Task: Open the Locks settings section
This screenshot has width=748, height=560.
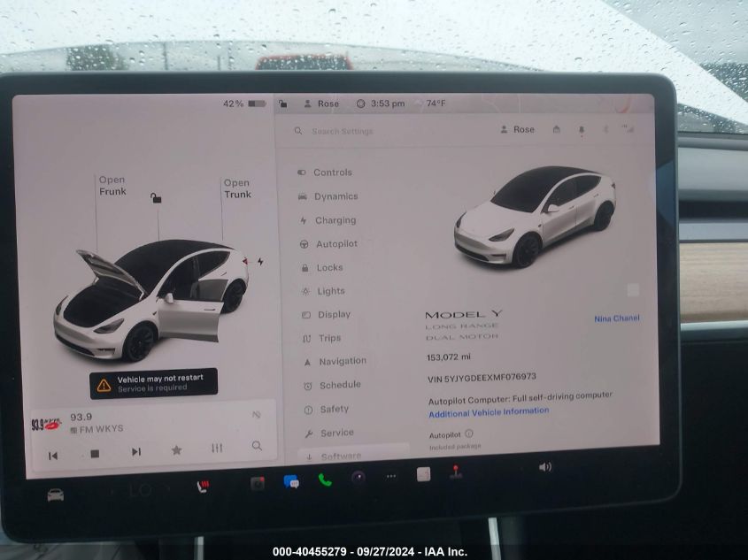Action: (329, 267)
